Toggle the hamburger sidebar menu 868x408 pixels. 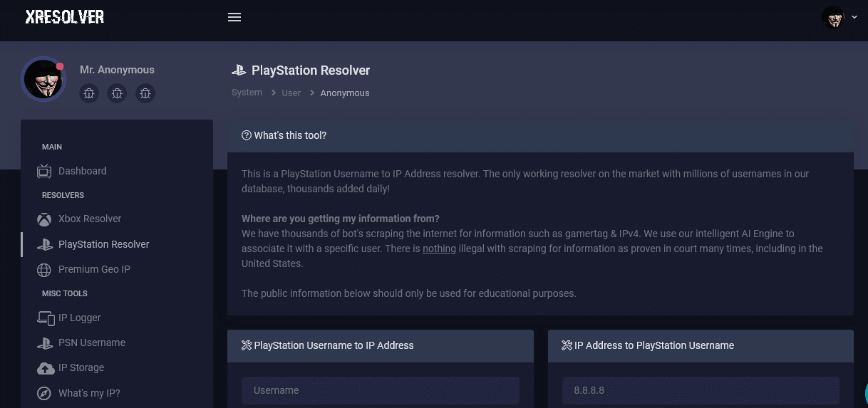[234, 17]
